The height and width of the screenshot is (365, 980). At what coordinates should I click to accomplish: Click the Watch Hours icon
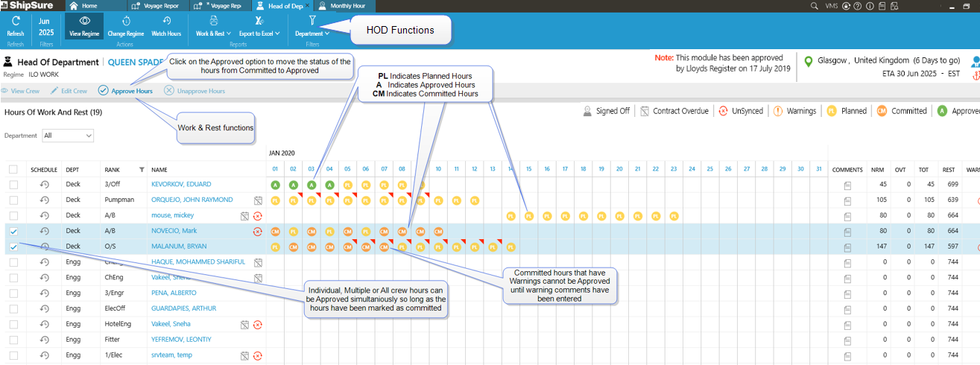pyautogui.click(x=166, y=21)
